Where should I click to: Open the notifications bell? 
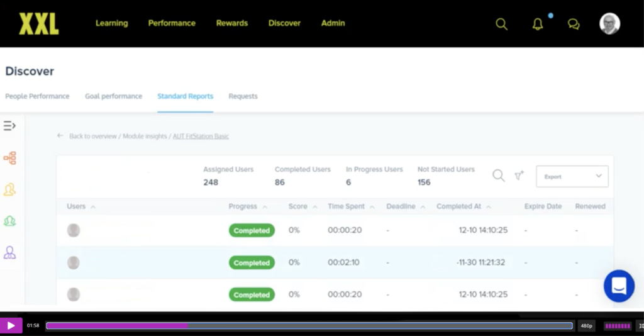coord(538,24)
